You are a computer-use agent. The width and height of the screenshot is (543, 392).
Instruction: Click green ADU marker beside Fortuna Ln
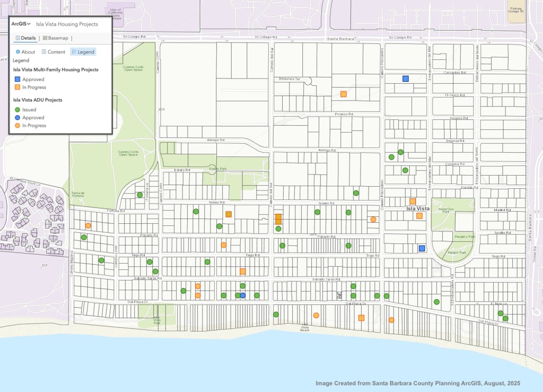(139, 195)
